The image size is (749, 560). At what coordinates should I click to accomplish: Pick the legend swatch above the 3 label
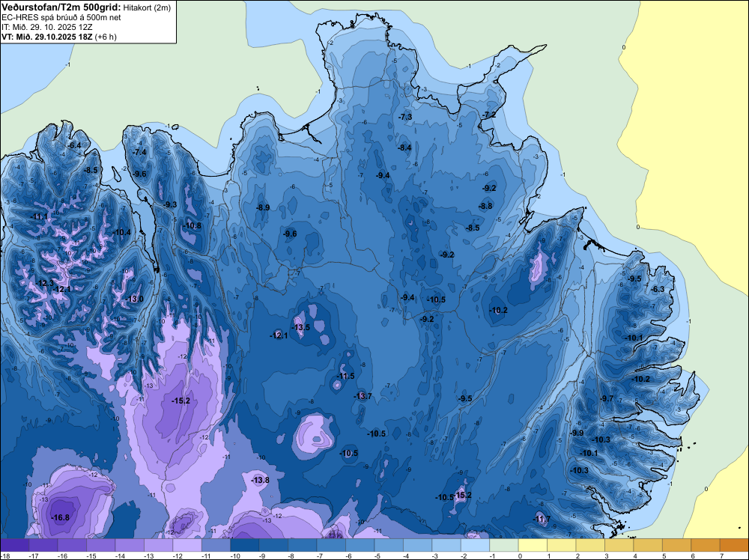(x=619, y=545)
